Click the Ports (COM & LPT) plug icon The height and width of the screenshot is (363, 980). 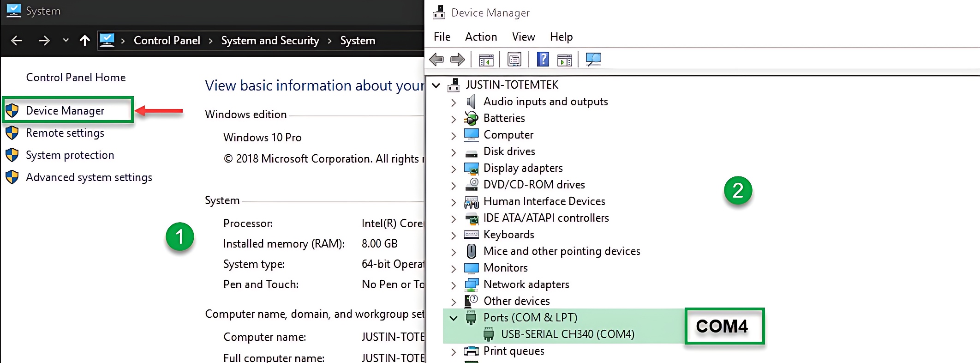(x=471, y=318)
